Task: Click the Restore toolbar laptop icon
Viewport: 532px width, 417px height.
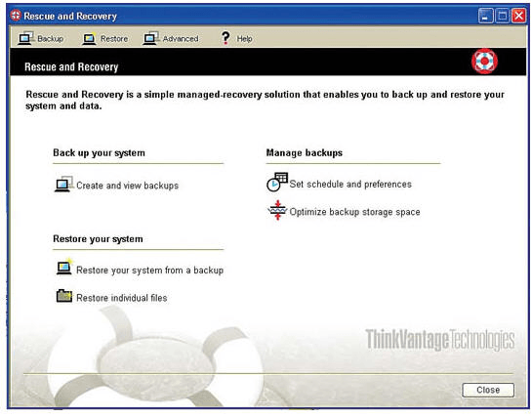Action: (89, 39)
